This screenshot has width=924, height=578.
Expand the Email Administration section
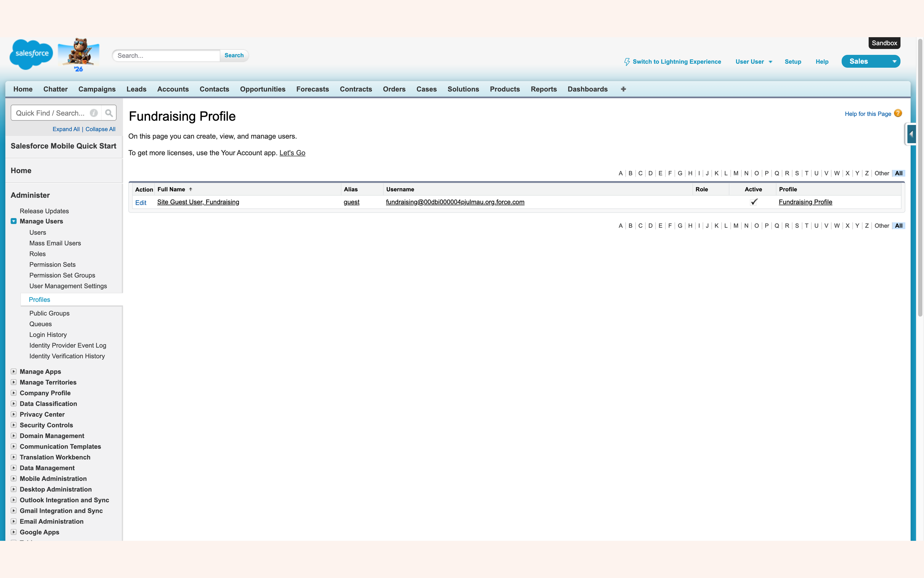click(14, 521)
